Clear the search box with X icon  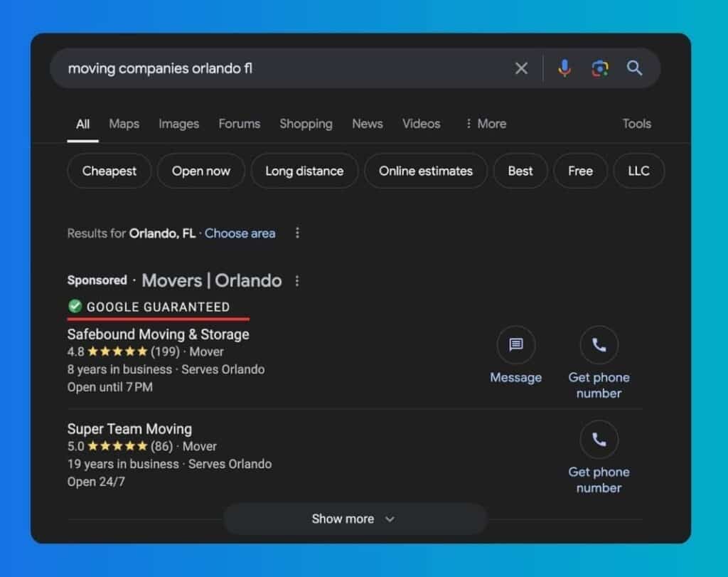pyautogui.click(x=521, y=68)
